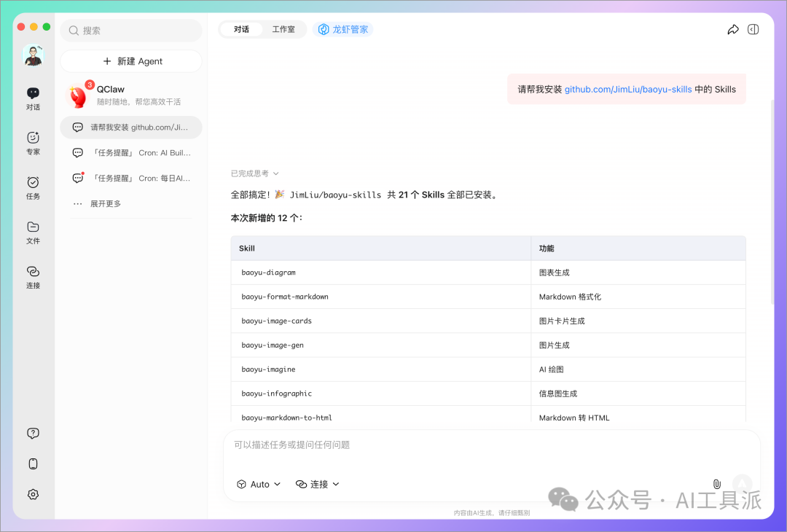
Task: Switch to the 工作室 tab
Action: click(283, 30)
